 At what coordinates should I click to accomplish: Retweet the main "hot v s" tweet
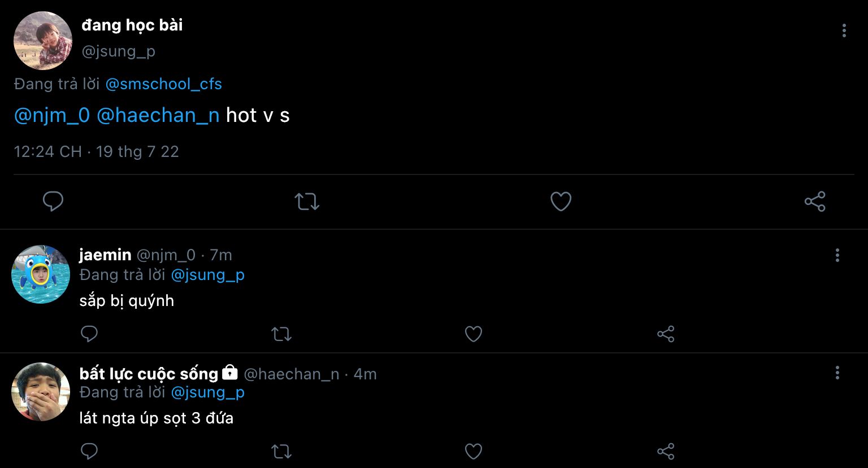(x=307, y=202)
